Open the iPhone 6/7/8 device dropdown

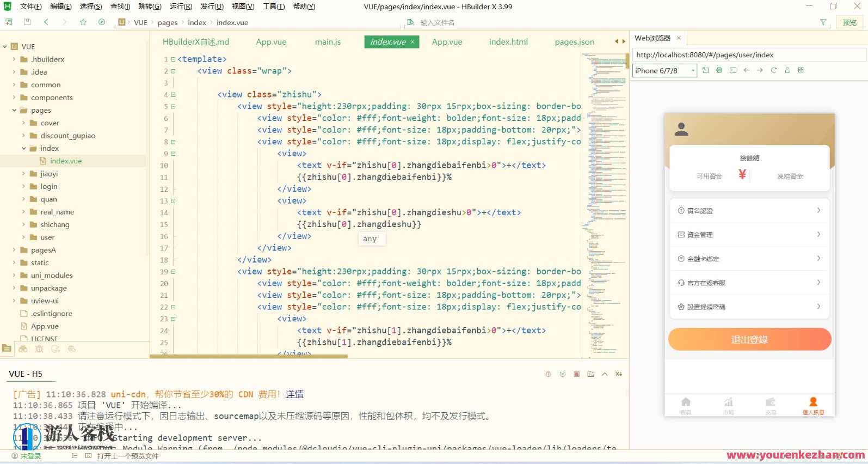tap(664, 71)
